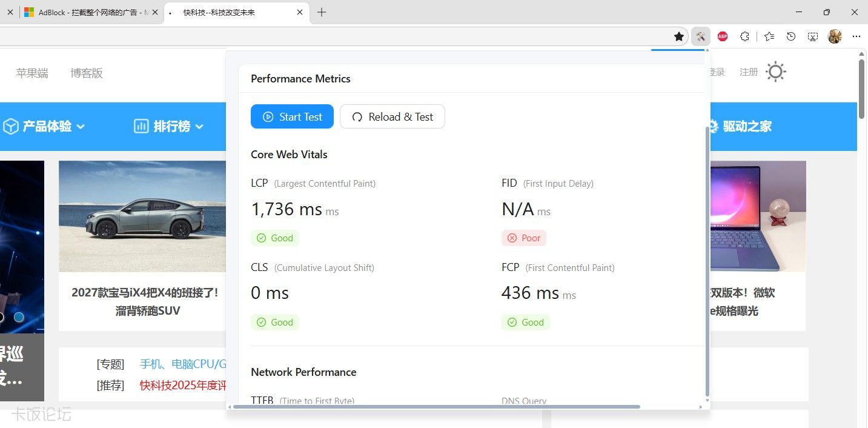Viewport: 868px width, 428px height.
Task: Open the 2027款宝马iX4 article headline
Action: [145, 301]
